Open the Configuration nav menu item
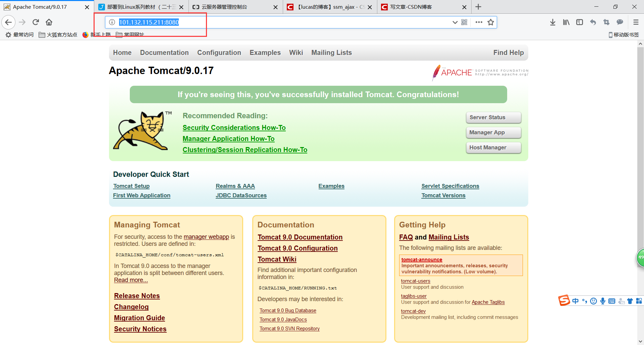644x345 pixels. click(219, 53)
